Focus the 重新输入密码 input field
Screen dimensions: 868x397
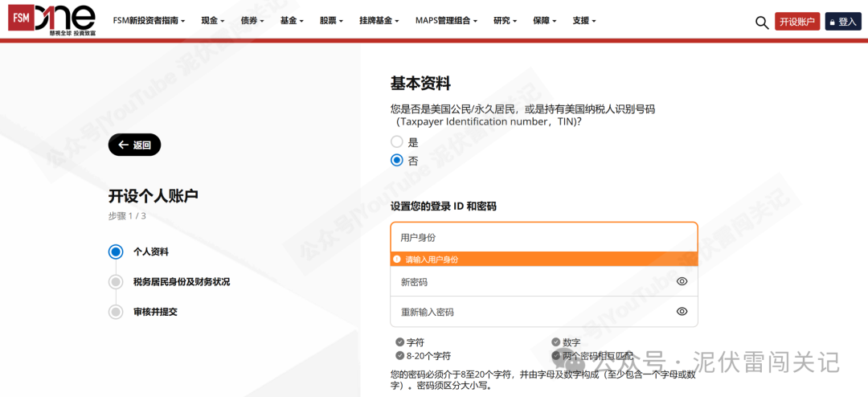point(544,311)
